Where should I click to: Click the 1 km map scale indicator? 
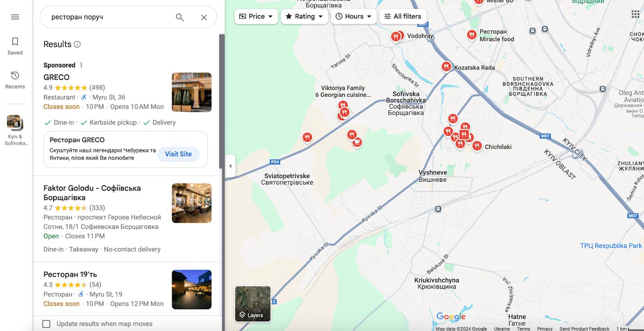630,329
